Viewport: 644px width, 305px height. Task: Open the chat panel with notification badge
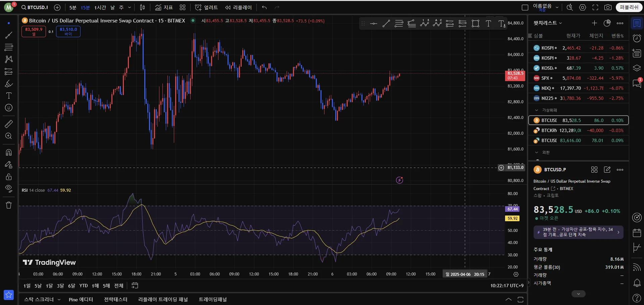(x=637, y=83)
